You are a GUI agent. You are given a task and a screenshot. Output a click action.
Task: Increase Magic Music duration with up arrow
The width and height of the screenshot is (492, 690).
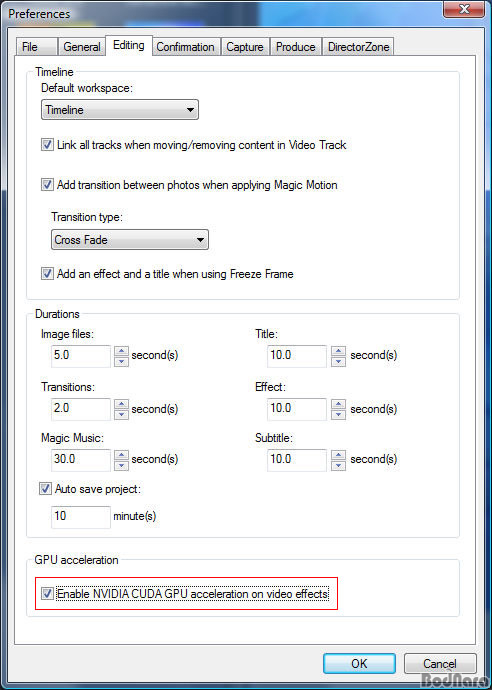click(x=121, y=455)
